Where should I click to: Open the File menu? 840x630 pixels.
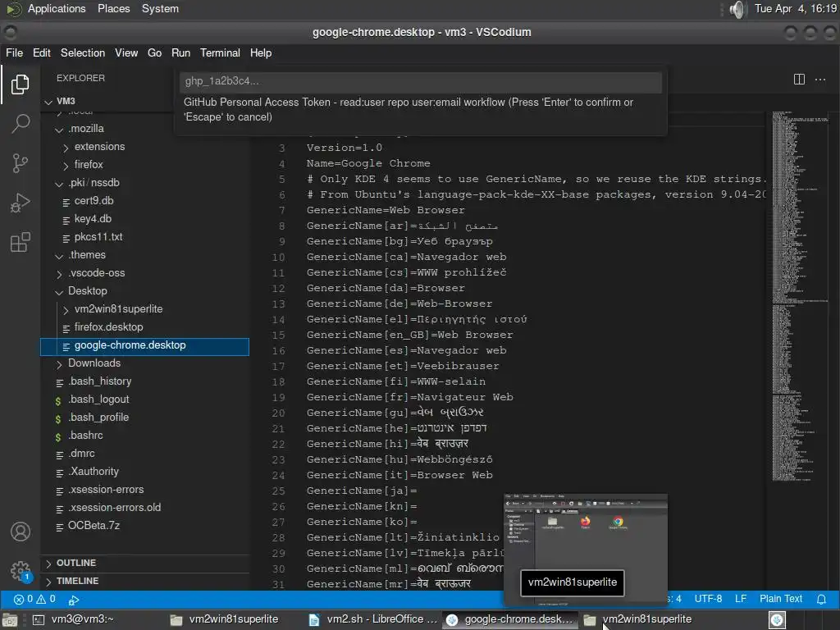click(14, 52)
